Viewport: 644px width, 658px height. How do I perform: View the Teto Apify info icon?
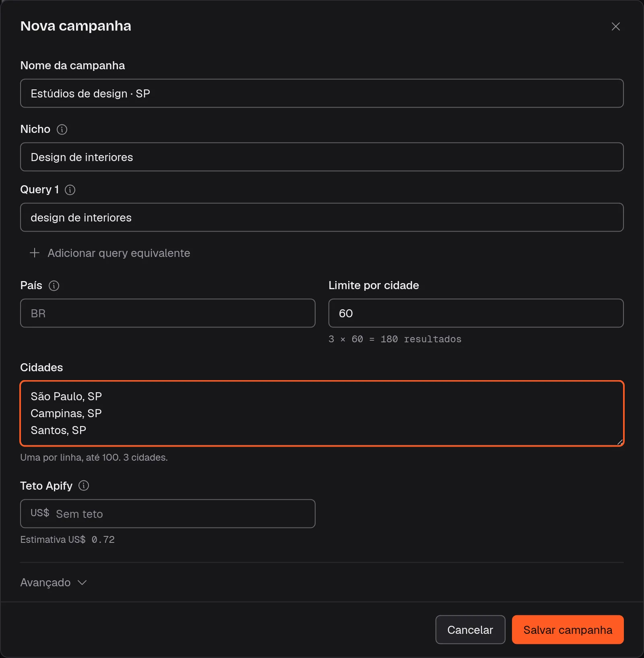tap(84, 486)
